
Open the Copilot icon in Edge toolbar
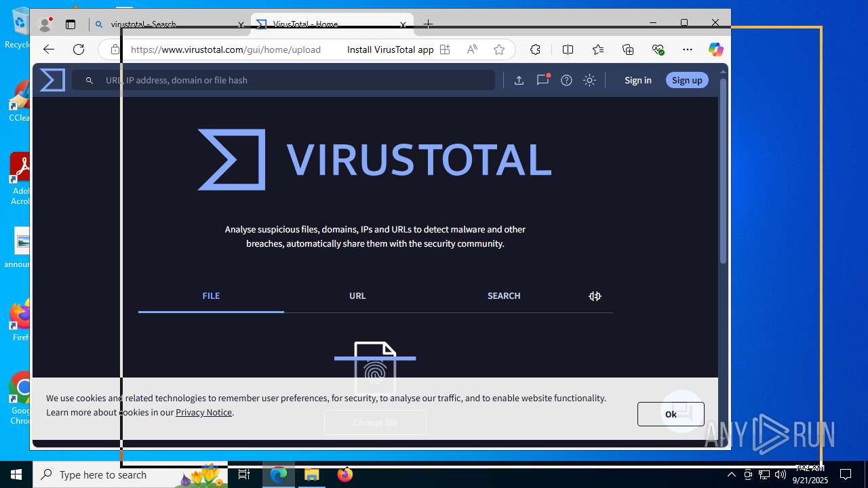(716, 49)
